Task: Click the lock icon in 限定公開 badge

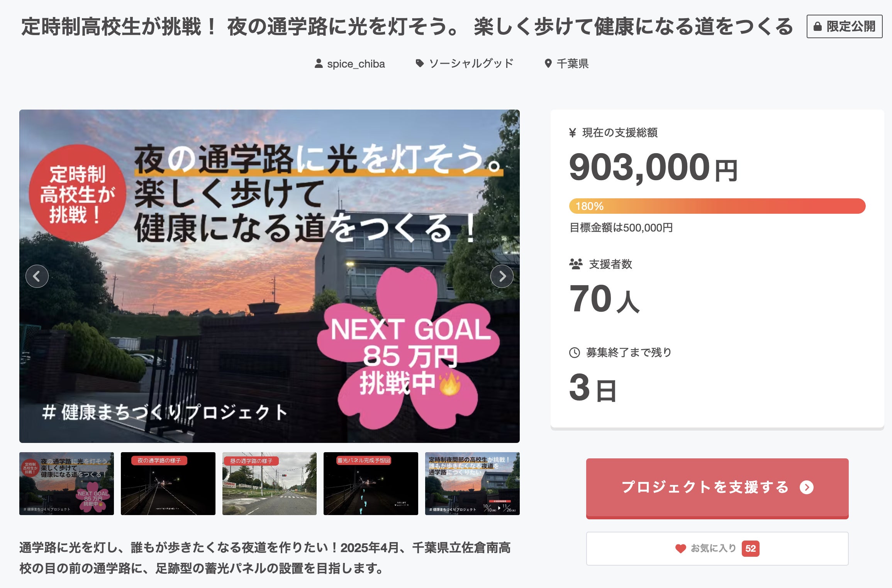Action: coord(817,27)
